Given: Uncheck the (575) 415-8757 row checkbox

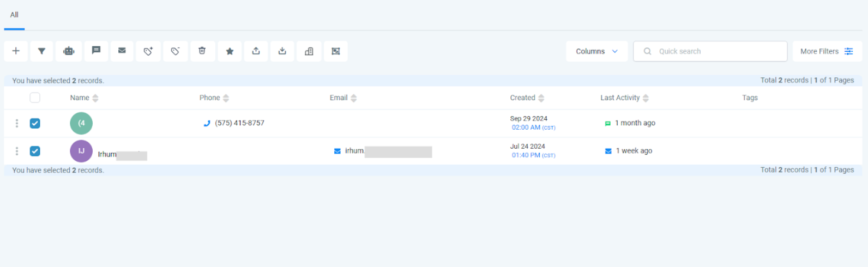Looking at the screenshot, I should tap(35, 123).
